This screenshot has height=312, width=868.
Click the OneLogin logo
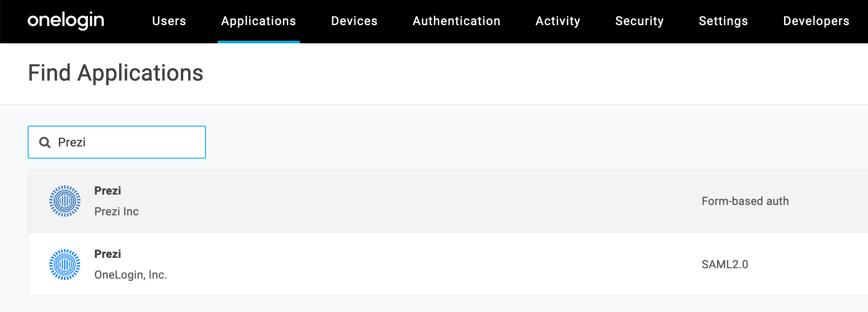[x=66, y=20]
